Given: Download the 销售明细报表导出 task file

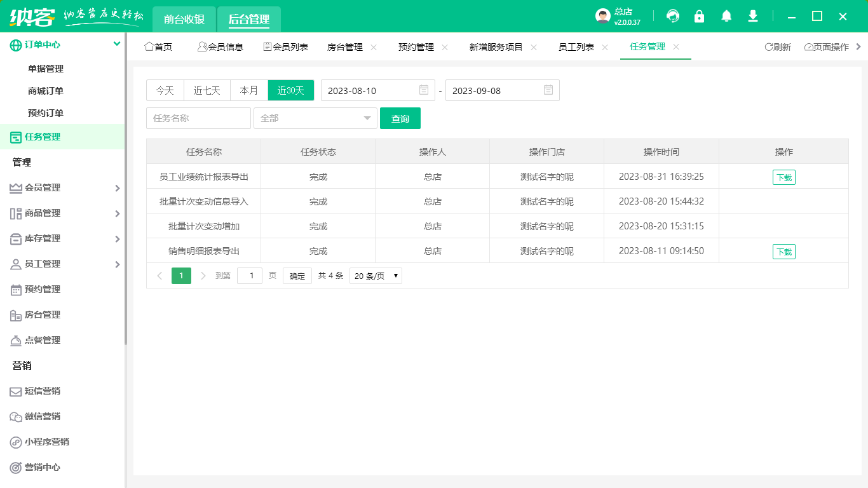Looking at the screenshot, I should [784, 252].
